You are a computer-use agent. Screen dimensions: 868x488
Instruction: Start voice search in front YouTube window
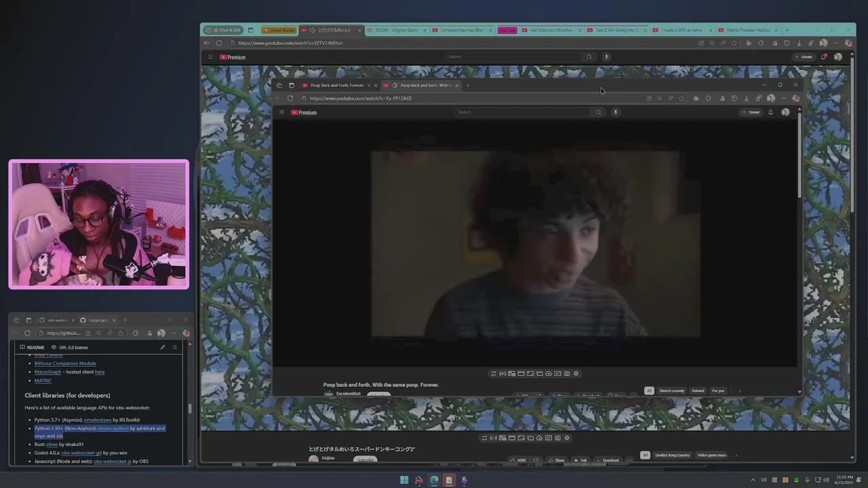tap(615, 113)
